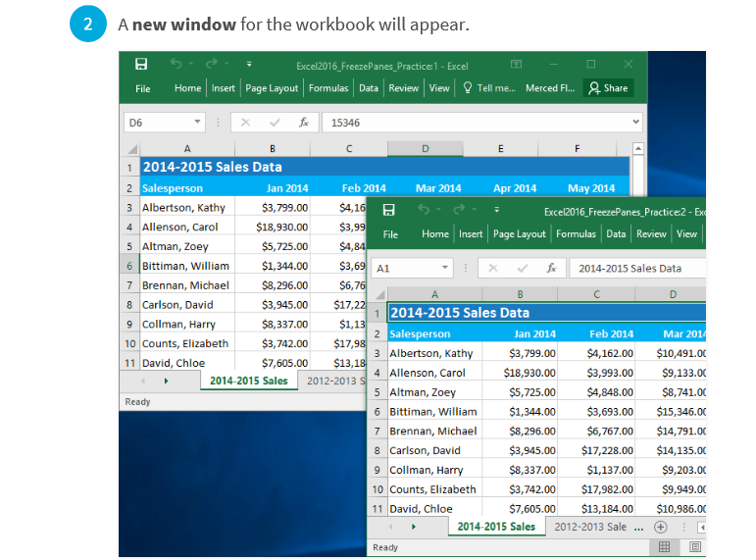Open Formulas tab in Practice:2 window
This screenshot has width=756, height=560.
[x=576, y=234]
